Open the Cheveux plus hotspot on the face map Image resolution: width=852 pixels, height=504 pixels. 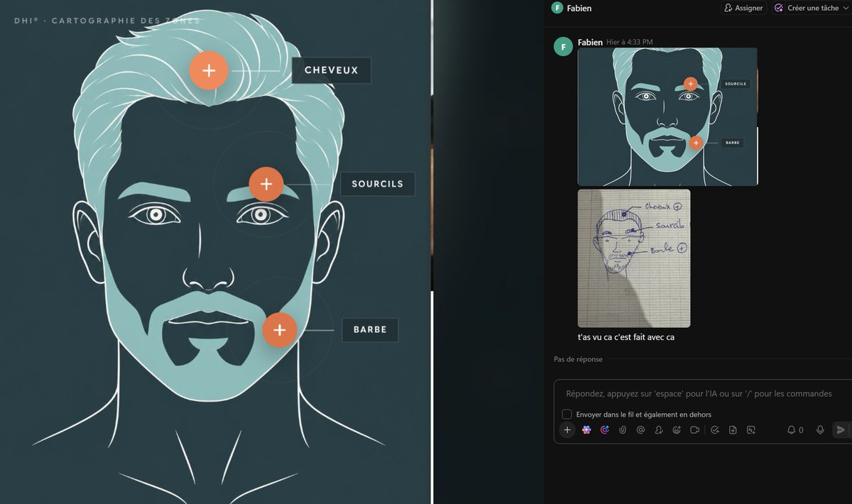point(209,70)
